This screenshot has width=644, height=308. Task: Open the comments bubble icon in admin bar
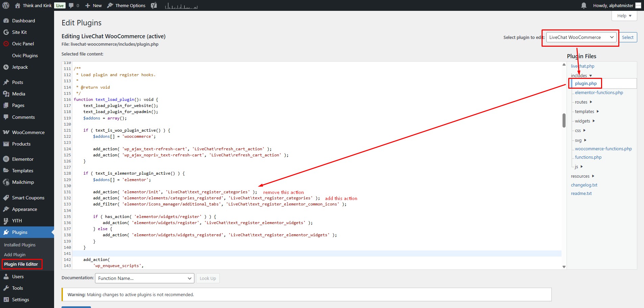pyautogui.click(x=71, y=5)
